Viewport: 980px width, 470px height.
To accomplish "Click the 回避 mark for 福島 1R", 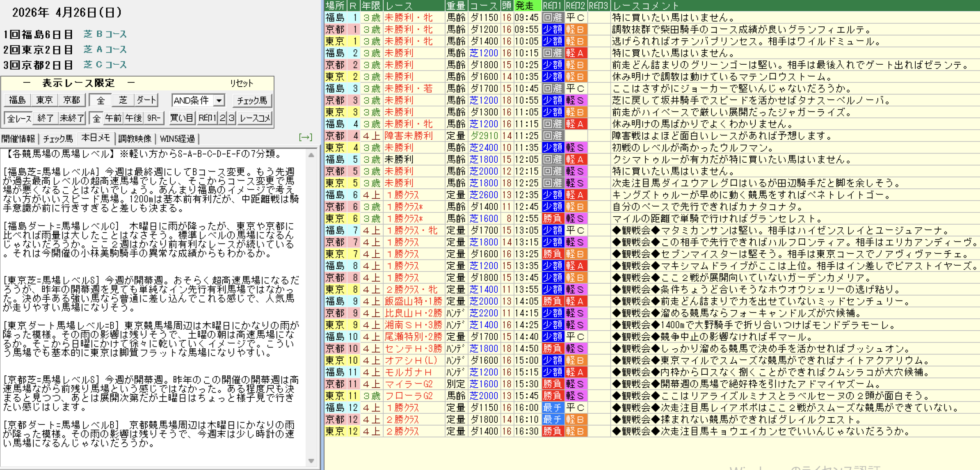I will click(552, 18).
